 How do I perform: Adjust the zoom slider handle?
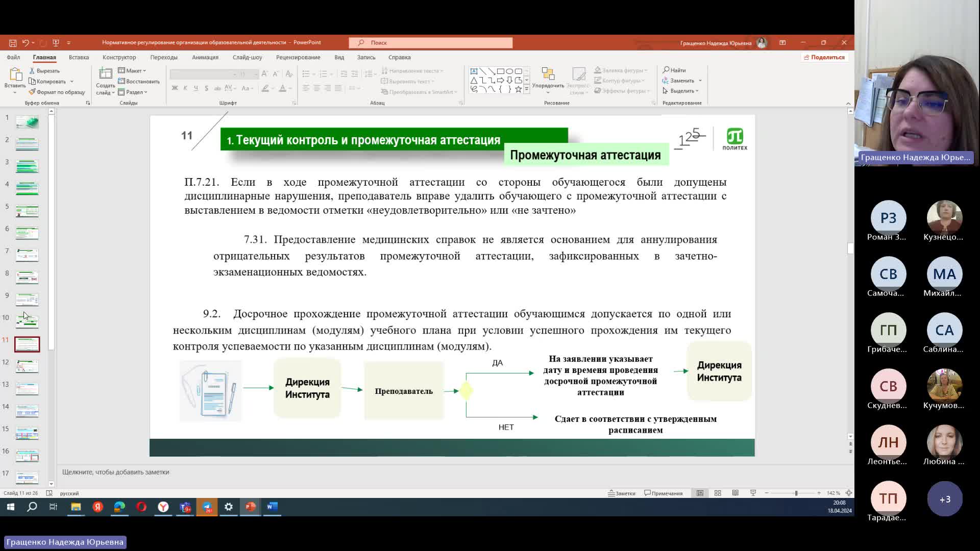(796, 493)
